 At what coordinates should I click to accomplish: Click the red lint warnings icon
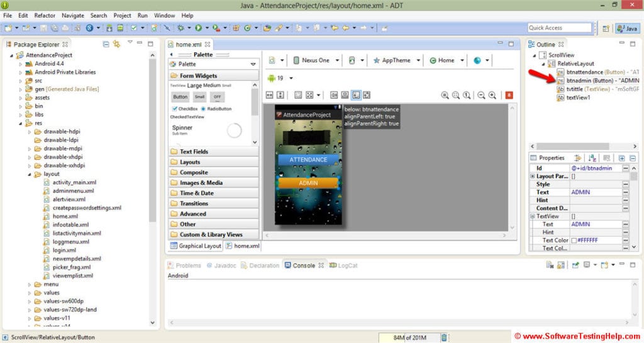509,95
